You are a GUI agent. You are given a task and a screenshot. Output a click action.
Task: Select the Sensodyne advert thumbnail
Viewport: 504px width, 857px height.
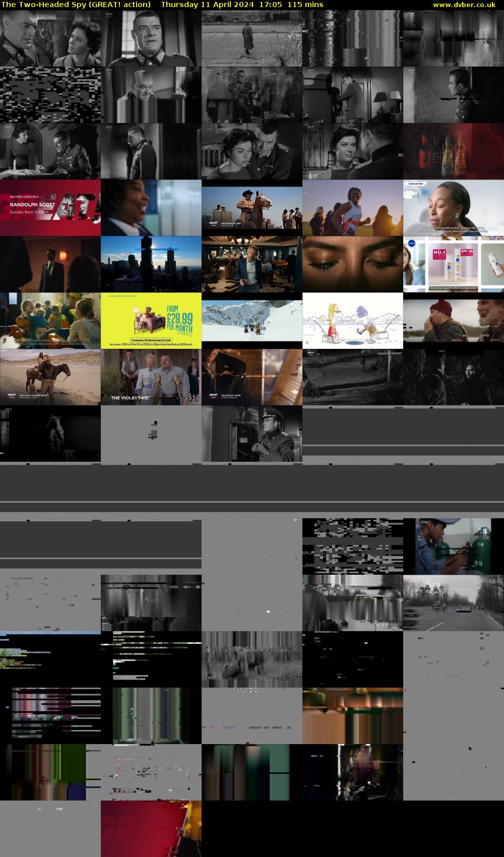pos(454,208)
